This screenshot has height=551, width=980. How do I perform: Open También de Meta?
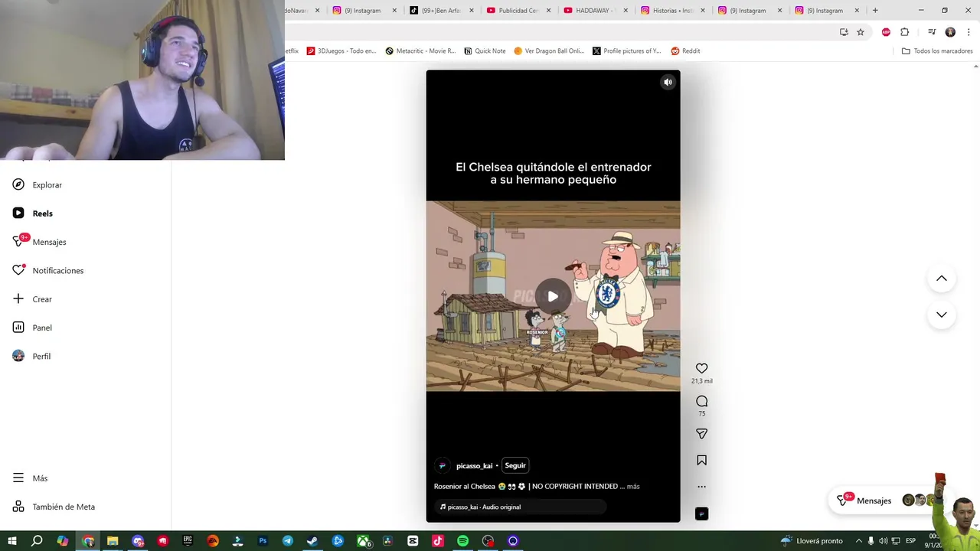pyautogui.click(x=54, y=507)
